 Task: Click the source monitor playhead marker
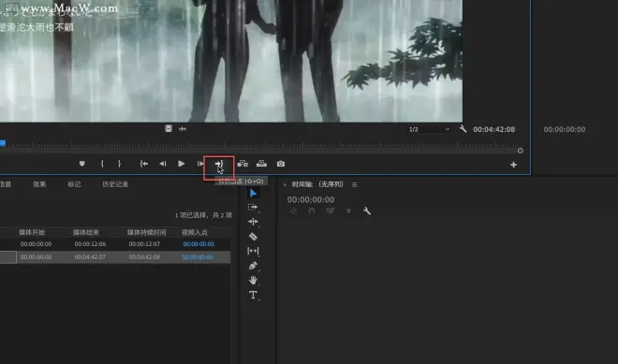pyautogui.click(x=3, y=144)
